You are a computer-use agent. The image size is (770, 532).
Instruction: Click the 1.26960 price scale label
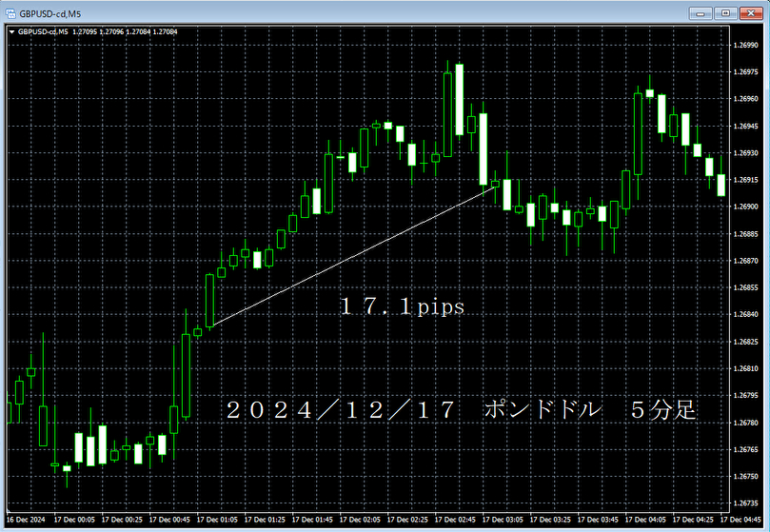[745, 99]
